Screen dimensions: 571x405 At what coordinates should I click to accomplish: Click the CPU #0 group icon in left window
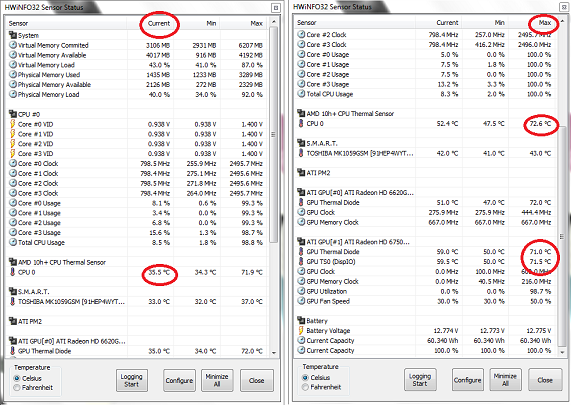[13, 114]
